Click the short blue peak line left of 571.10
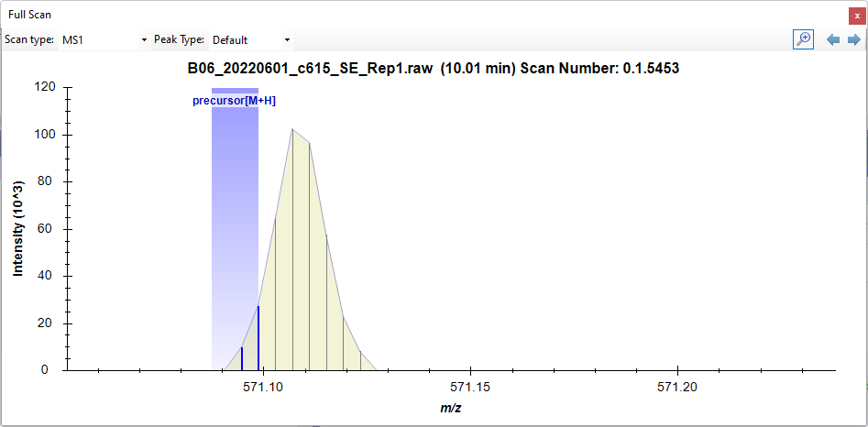 (x=242, y=359)
